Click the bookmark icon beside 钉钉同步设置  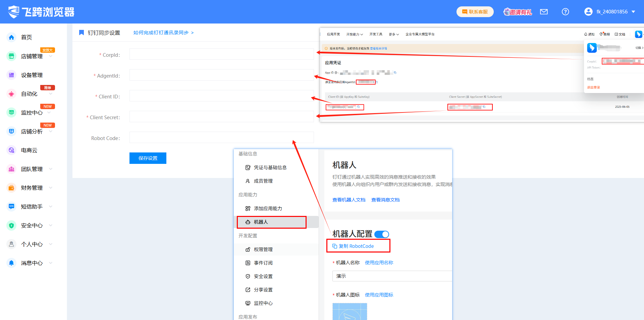click(81, 33)
